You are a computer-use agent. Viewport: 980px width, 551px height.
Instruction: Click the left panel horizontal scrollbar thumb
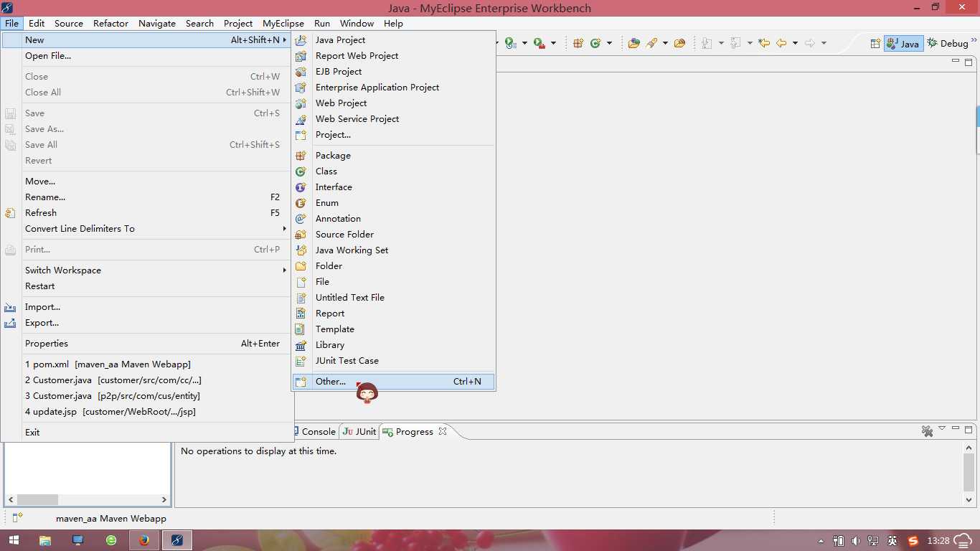click(x=37, y=499)
